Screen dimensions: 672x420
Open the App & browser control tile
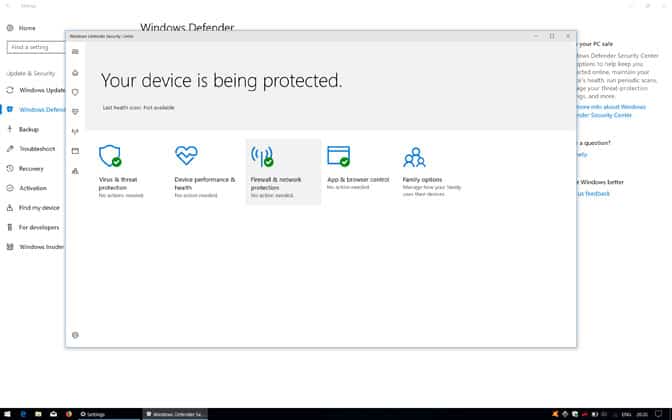pos(358,171)
